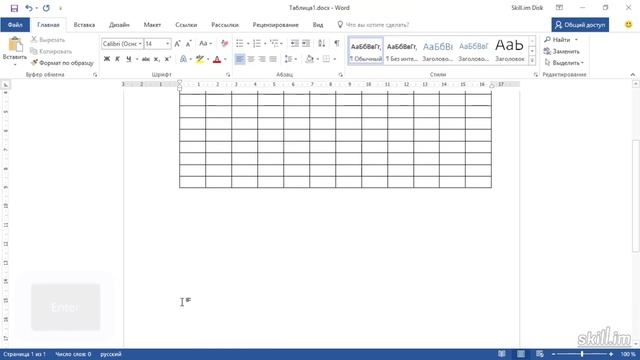Viewport: 640px width, 360px height.
Task: Click the first cell of the table
Action: click(x=192, y=99)
